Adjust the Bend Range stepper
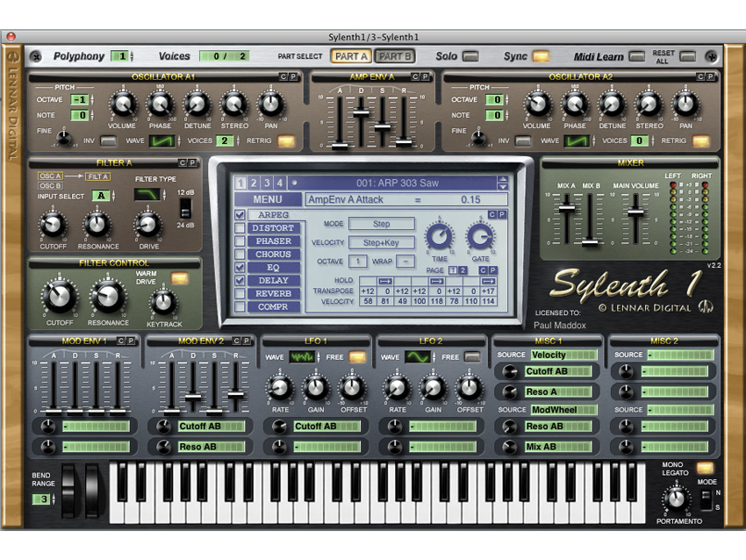This screenshot has width=746, height=560. coord(44,499)
